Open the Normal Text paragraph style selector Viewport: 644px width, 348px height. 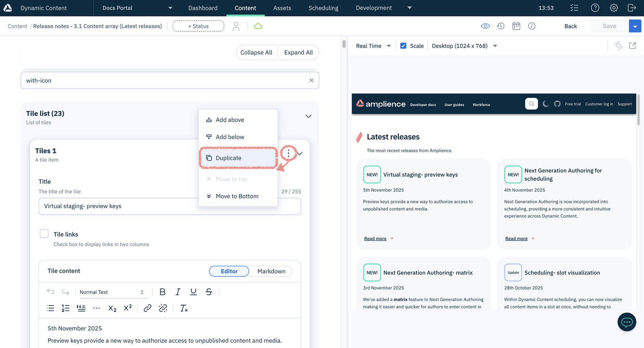(111, 292)
